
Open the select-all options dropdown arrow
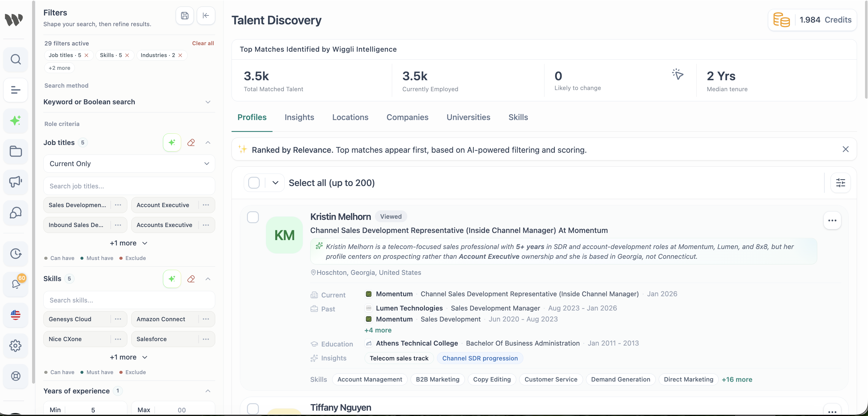pos(275,183)
